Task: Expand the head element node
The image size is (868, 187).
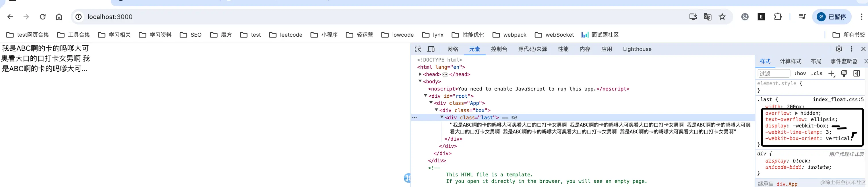Action: pyautogui.click(x=420, y=74)
